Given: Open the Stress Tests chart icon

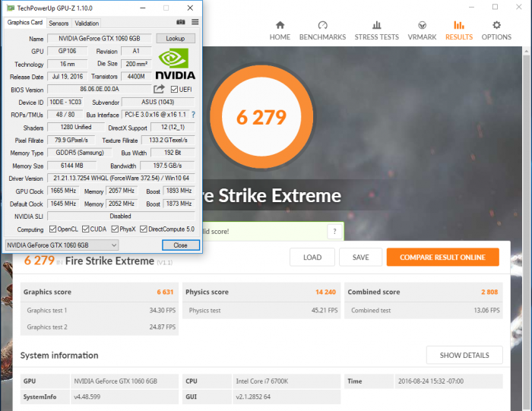Looking at the screenshot, I should (377, 25).
